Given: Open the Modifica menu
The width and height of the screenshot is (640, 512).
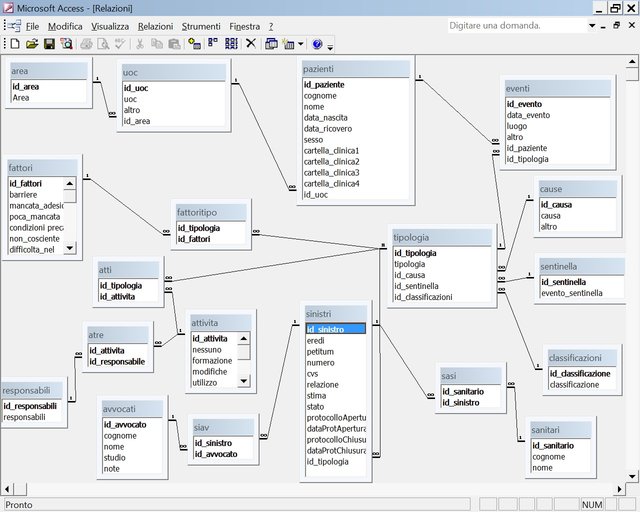Looking at the screenshot, I should 65,27.
